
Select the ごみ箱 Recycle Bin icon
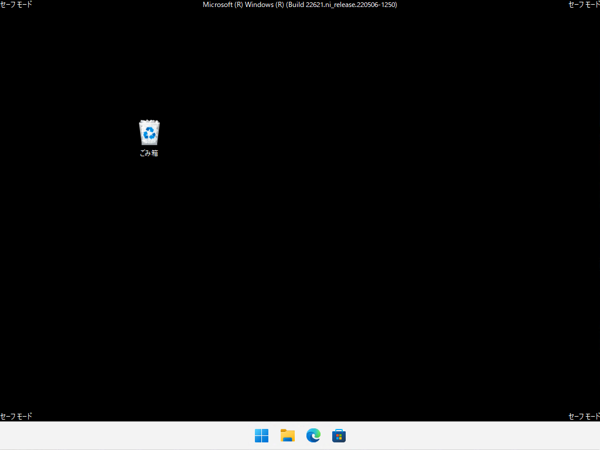[x=149, y=132]
